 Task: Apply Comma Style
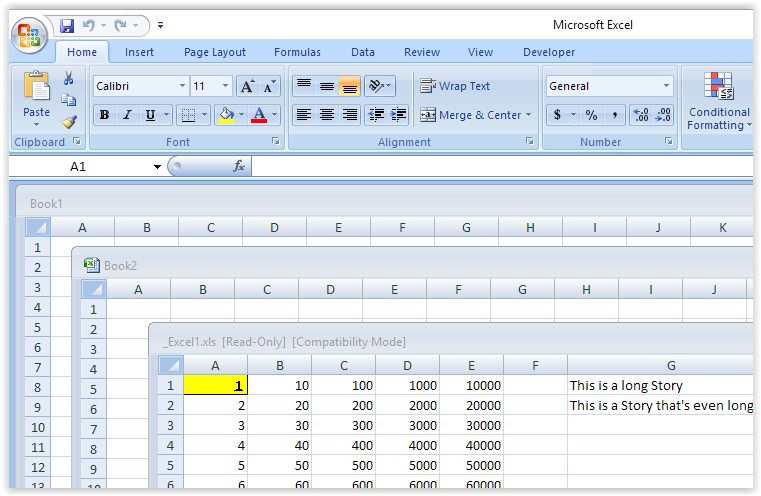[614, 115]
